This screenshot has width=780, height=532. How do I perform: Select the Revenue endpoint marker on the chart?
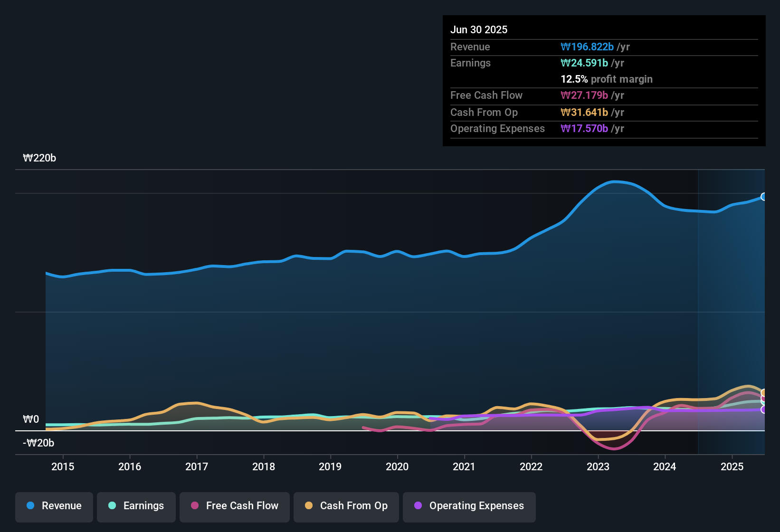click(763, 197)
